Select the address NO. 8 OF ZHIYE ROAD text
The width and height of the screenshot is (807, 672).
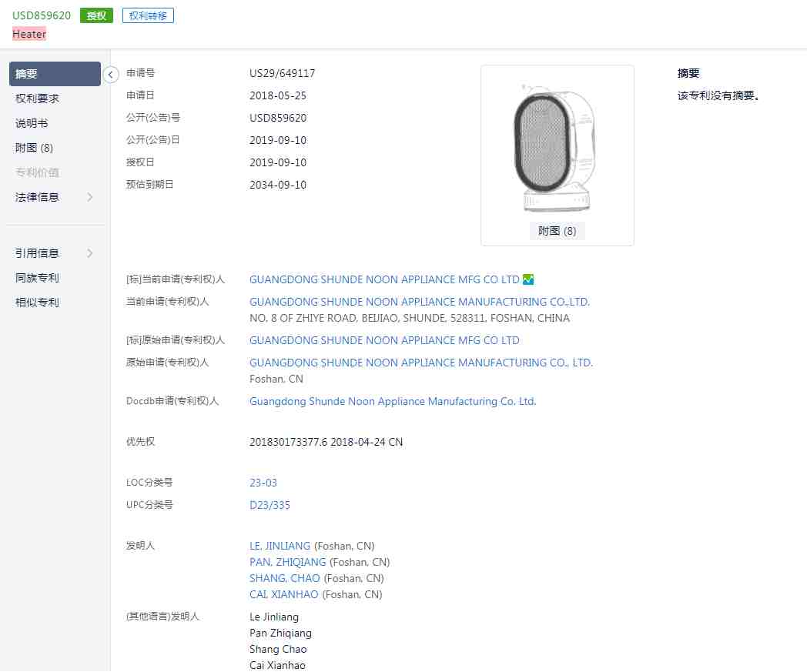click(410, 318)
